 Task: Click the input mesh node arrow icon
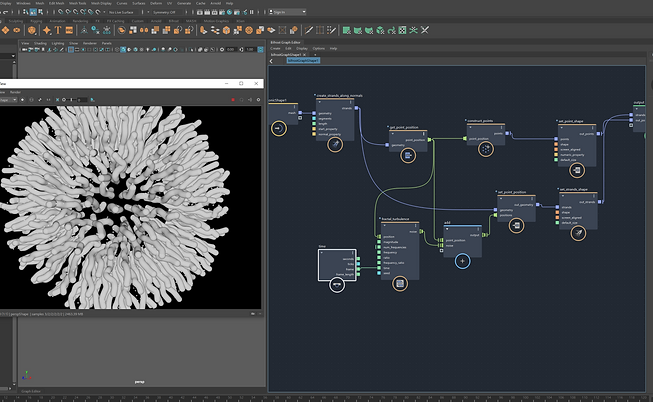point(279,128)
